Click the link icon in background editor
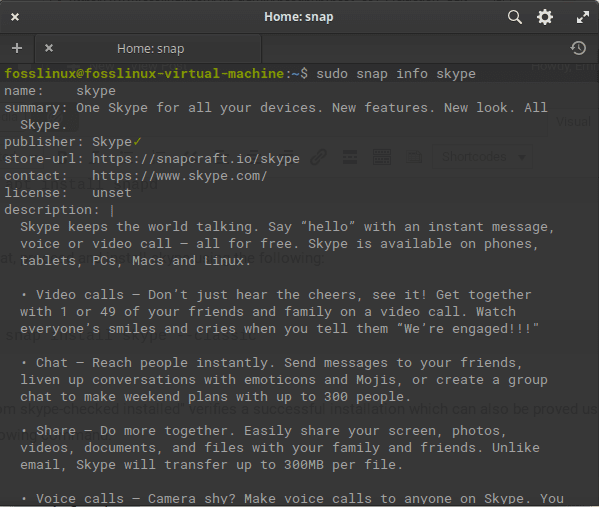The image size is (599, 507). point(318,157)
